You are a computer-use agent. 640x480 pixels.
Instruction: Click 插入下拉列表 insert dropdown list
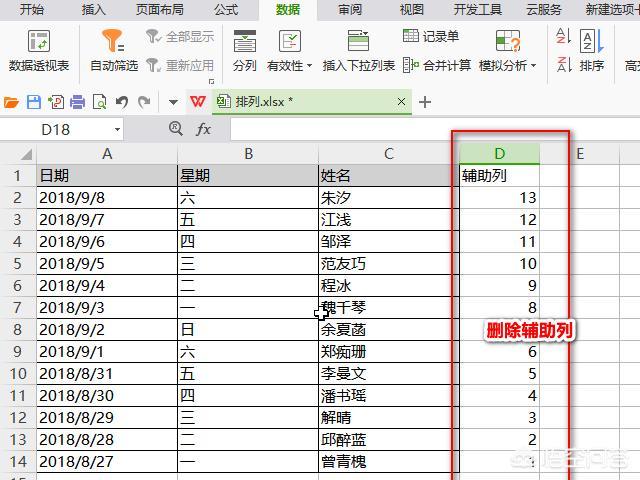pyautogui.click(x=358, y=51)
